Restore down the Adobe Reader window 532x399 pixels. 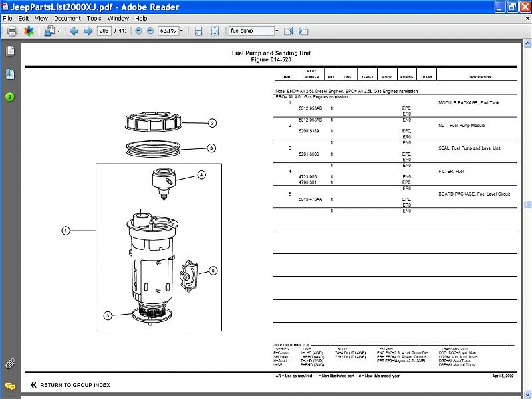point(512,7)
